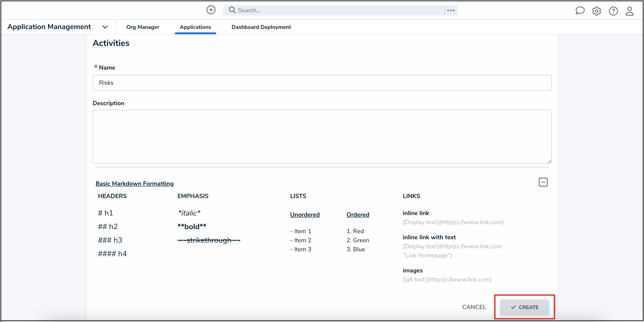Collapse the Basic Markdown Formatting section
The height and width of the screenshot is (322, 644).
pos(543,182)
